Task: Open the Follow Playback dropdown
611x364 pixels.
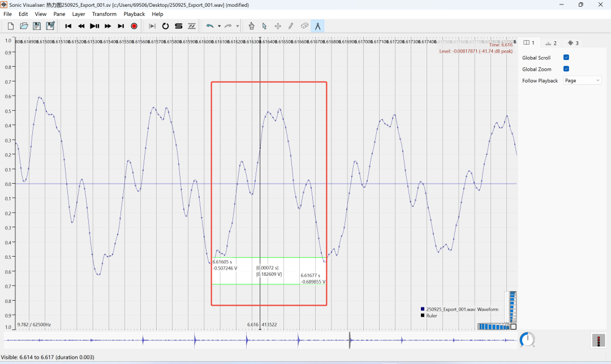Action: [x=583, y=81]
